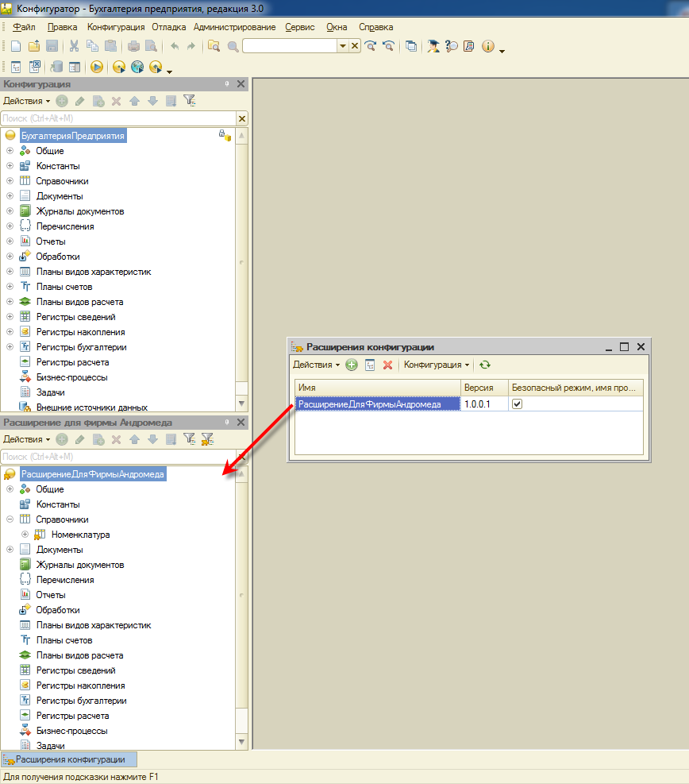
Task: Clear the toolbar search field with X
Action: click(355, 47)
